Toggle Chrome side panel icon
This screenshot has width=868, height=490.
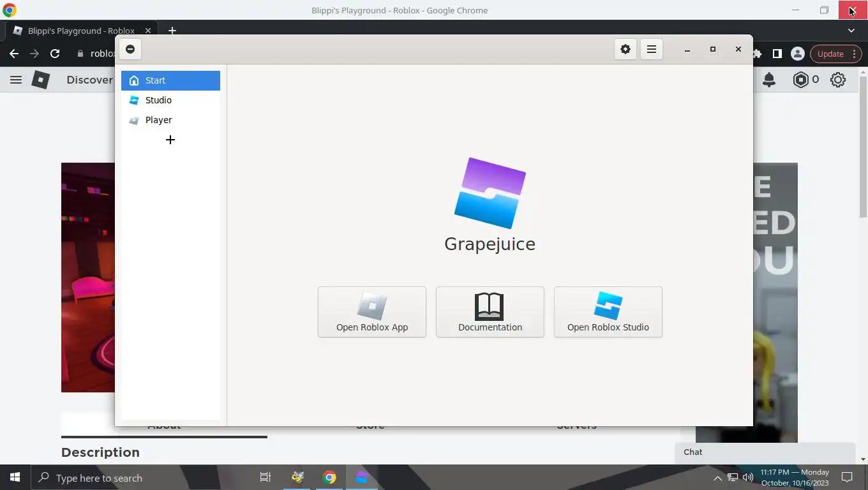point(777,54)
